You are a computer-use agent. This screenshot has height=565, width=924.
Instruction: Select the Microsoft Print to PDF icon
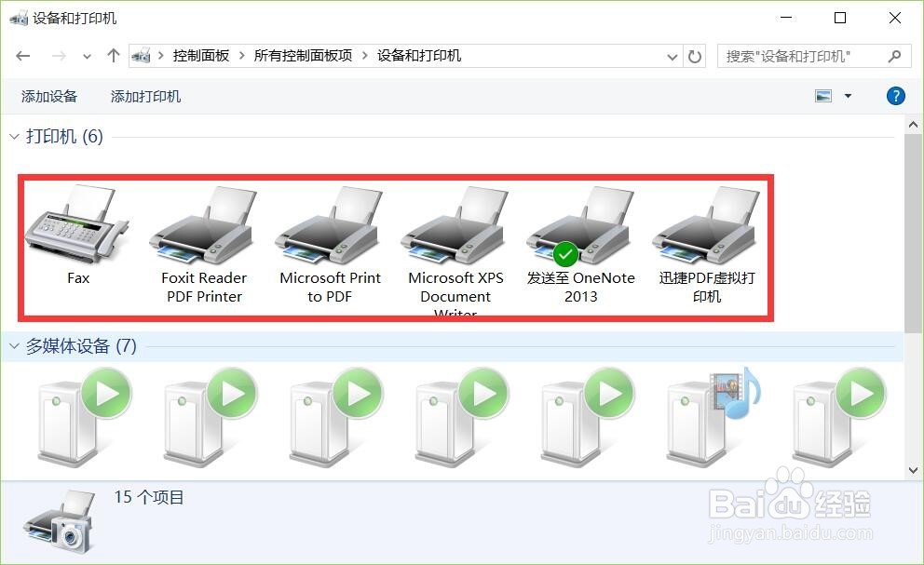[x=330, y=224]
